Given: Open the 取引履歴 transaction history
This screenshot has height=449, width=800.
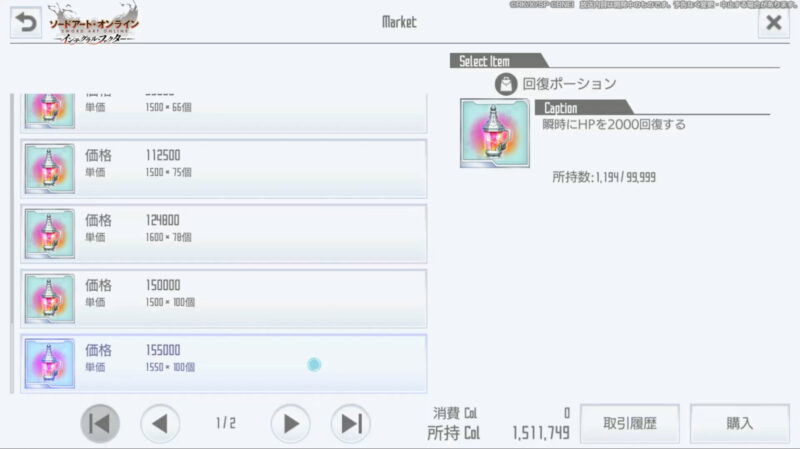Looking at the screenshot, I should (630, 423).
